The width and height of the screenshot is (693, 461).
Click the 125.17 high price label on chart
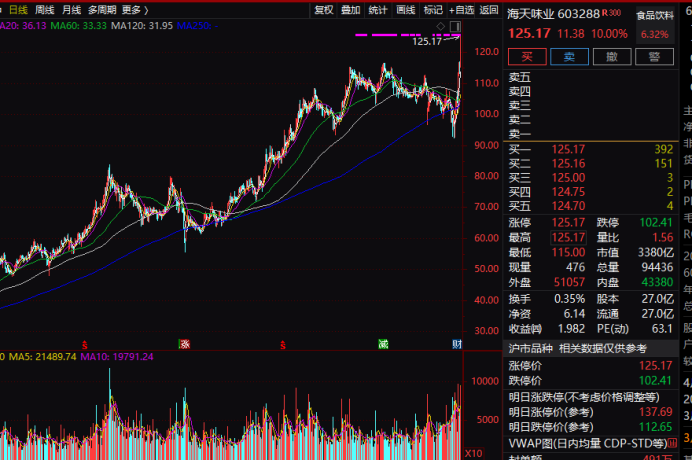(x=426, y=42)
